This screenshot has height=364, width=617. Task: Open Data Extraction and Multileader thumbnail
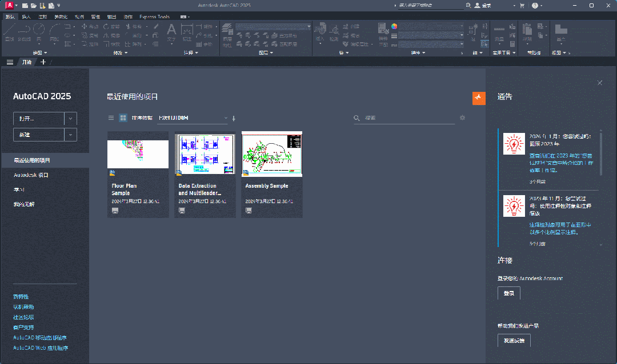205,154
